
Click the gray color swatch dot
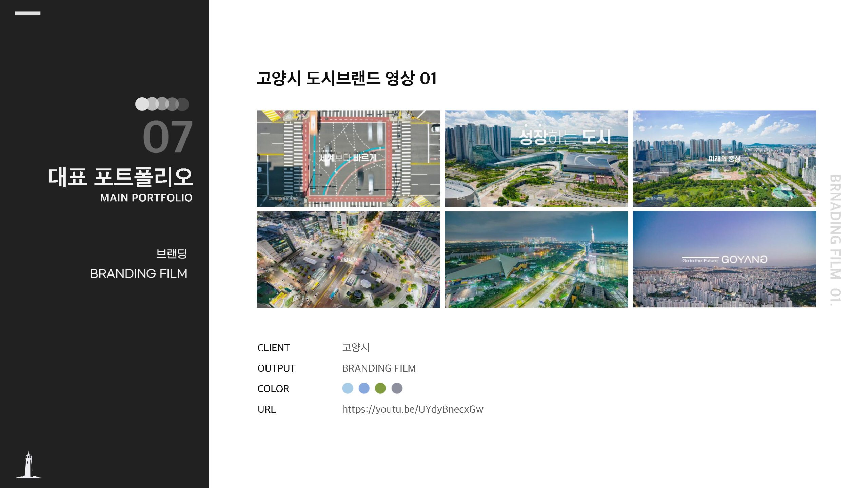(x=397, y=388)
